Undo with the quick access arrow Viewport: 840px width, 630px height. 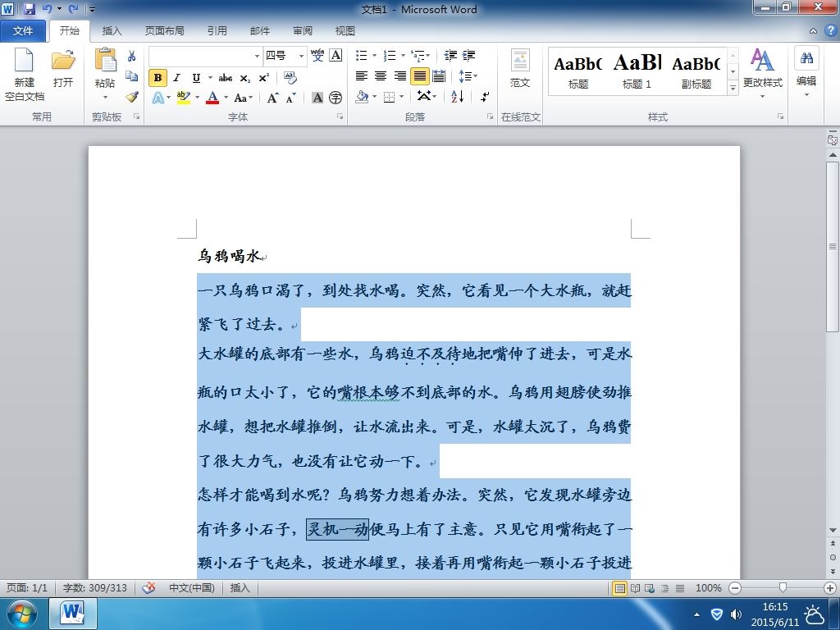coord(47,9)
